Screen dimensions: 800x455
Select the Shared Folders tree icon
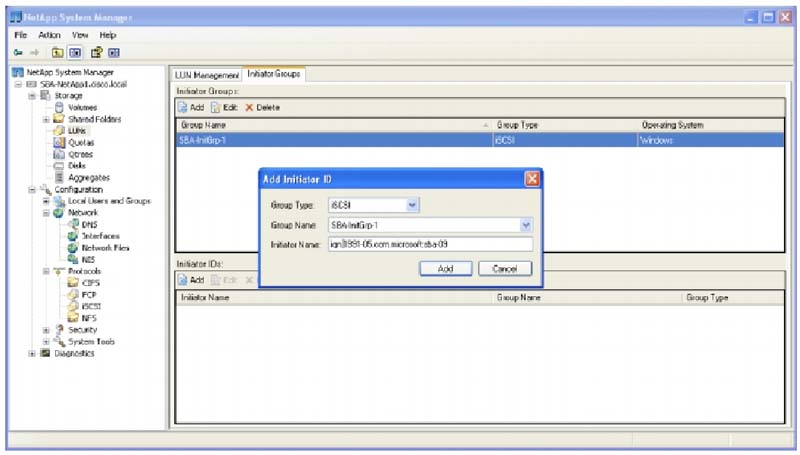[x=59, y=119]
